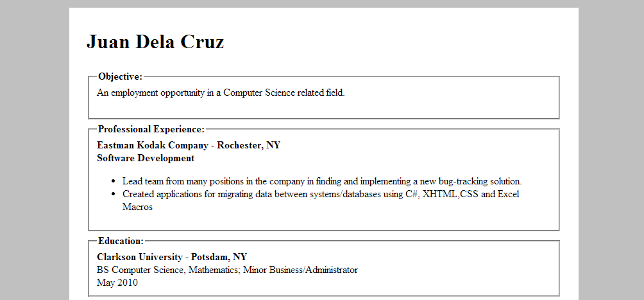
Task: Click the migrating data bullet item
Action: click(x=321, y=200)
